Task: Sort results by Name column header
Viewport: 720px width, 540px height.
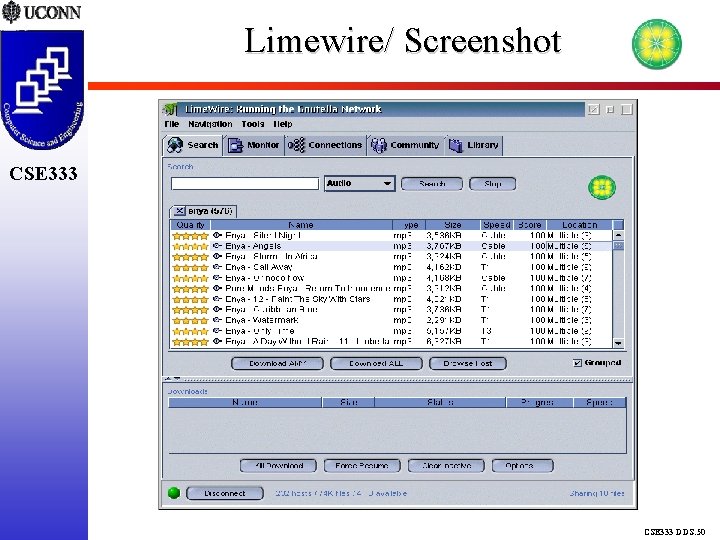Action: tap(301, 225)
